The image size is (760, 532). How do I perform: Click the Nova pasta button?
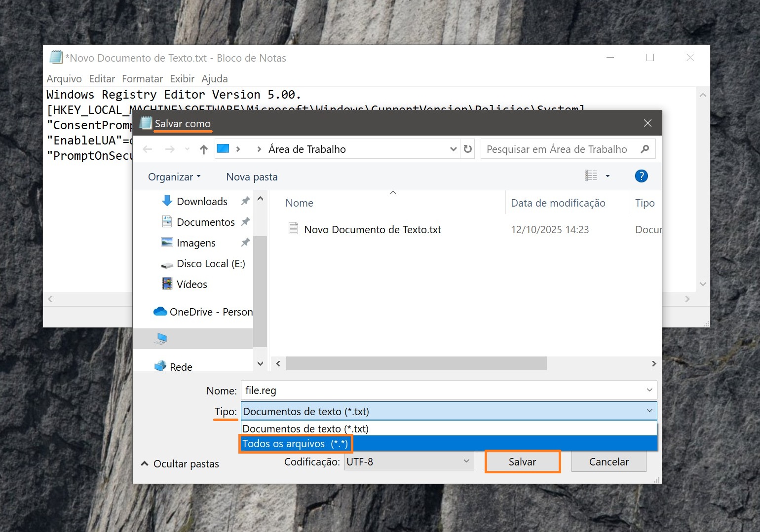[252, 177]
